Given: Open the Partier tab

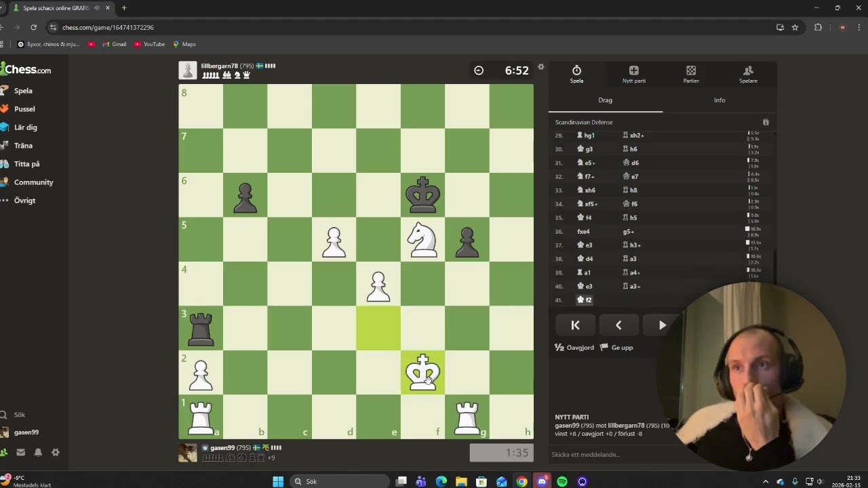Looking at the screenshot, I should coord(691,75).
